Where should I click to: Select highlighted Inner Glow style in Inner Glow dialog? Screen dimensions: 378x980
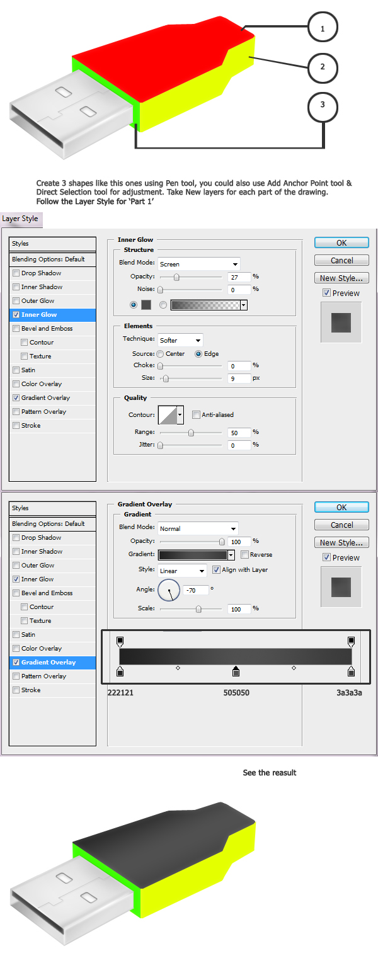pyautogui.click(x=52, y=315)
